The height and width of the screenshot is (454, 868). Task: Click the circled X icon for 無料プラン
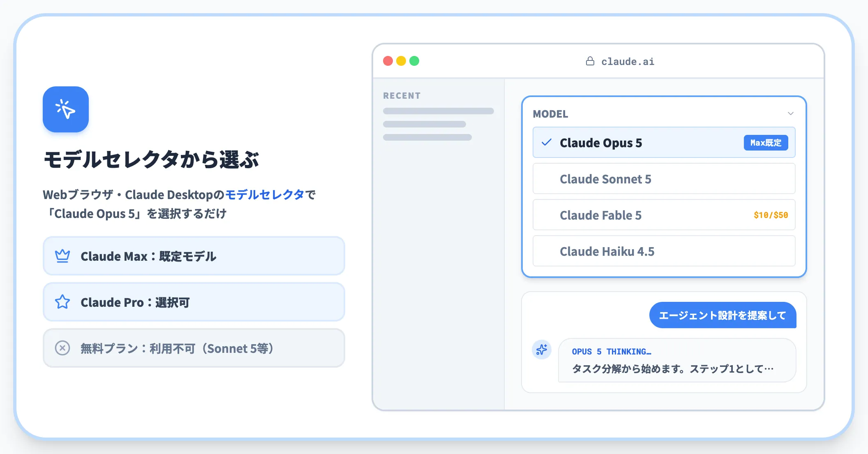[62, 348]
